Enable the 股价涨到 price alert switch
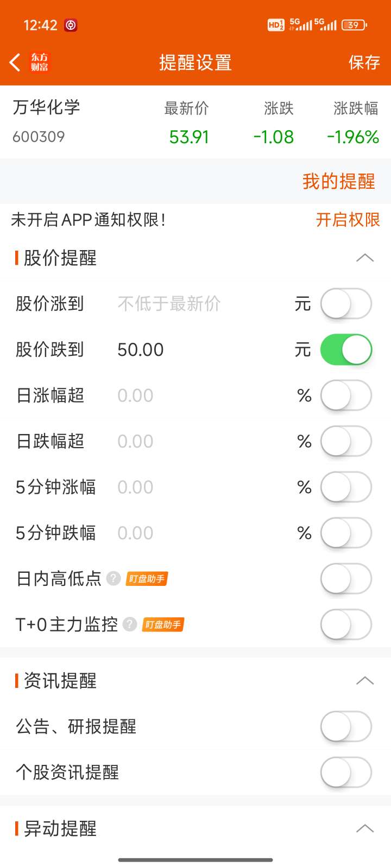This screenshot has height=868, width=391. click(346, 304)
